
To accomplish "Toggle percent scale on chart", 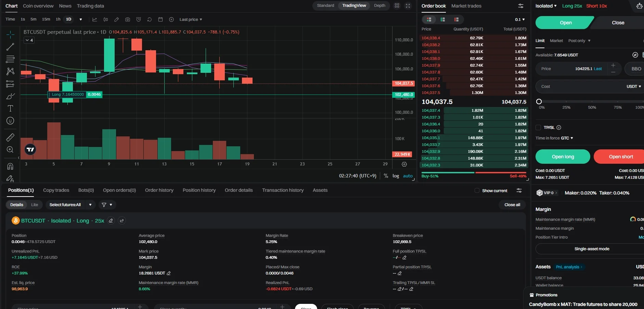I will point(386,176).
